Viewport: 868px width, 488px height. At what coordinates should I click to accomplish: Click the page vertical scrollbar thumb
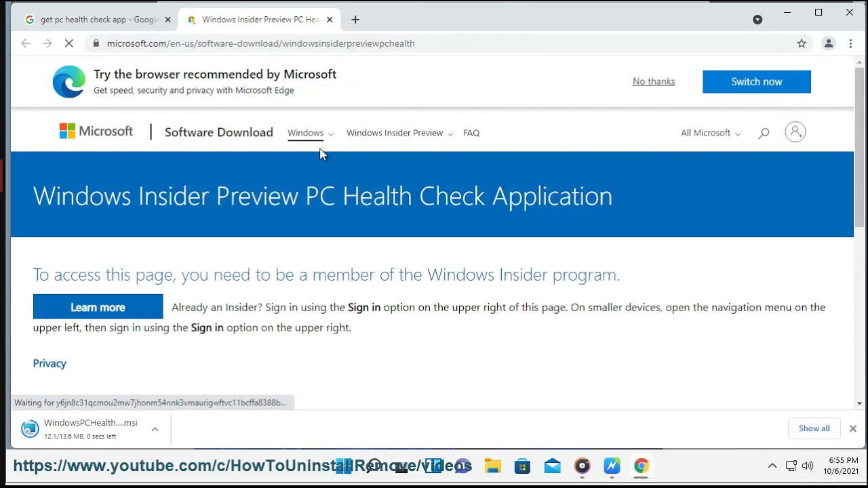(860, 146)
